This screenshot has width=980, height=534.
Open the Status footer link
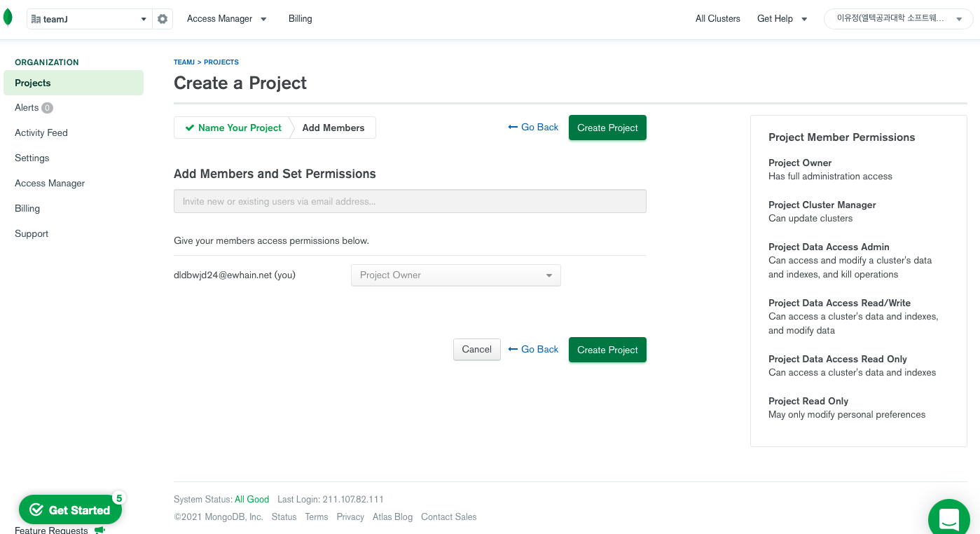[x=284, y=517]
